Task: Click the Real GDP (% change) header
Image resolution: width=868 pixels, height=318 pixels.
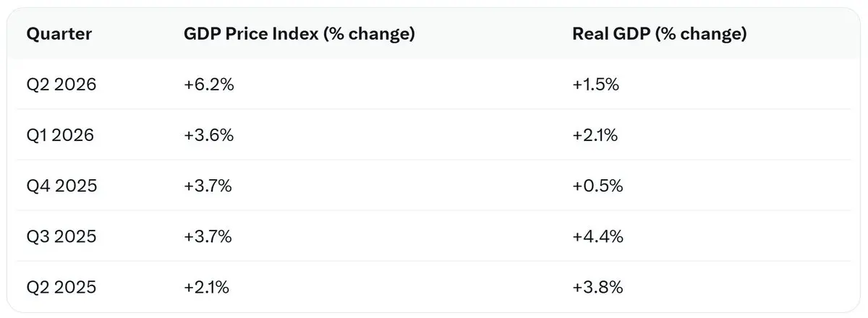Action: pyautogui.click(x=660, y=35)
